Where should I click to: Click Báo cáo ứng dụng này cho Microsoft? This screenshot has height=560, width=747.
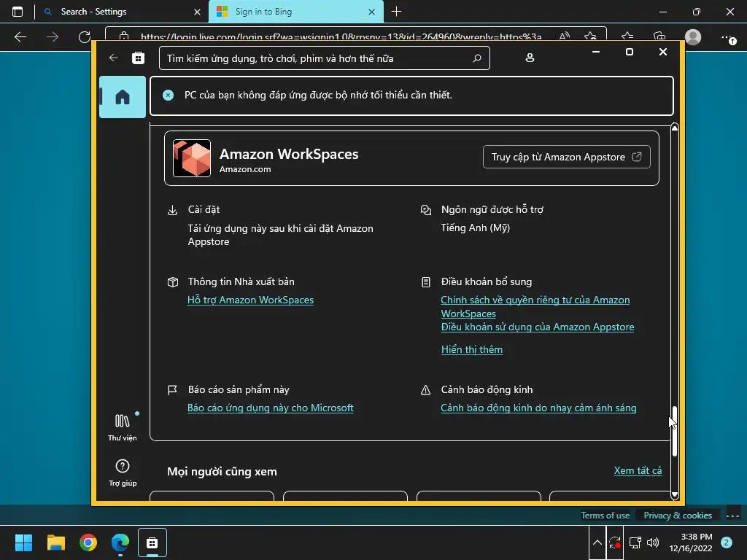tap(271, 408)
